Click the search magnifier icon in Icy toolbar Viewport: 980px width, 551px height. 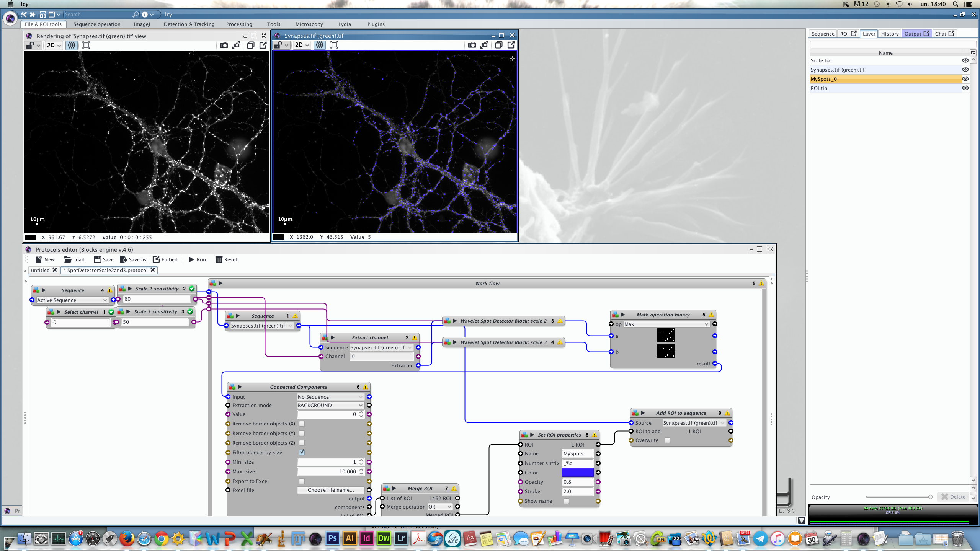(x=136, y=15)
